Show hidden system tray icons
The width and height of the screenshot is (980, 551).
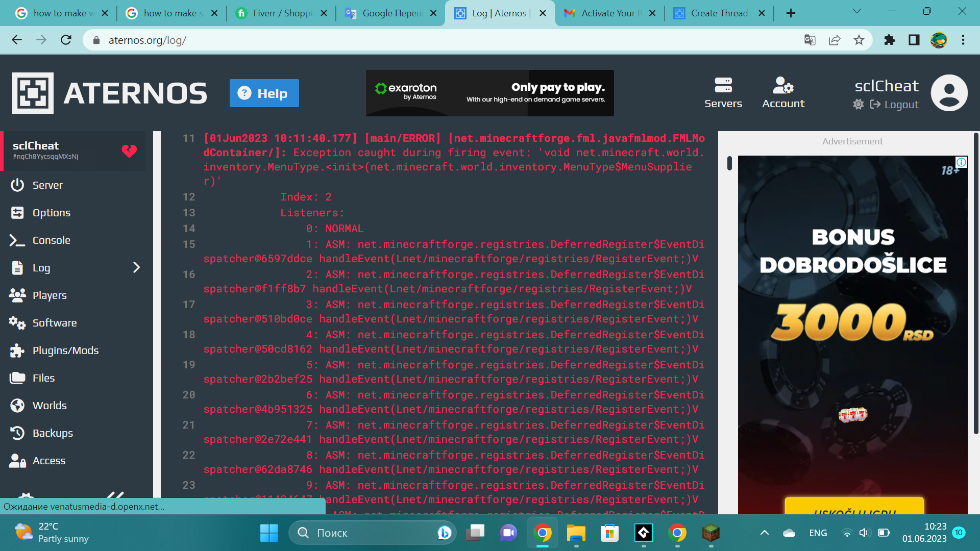(x=765, y=533)
